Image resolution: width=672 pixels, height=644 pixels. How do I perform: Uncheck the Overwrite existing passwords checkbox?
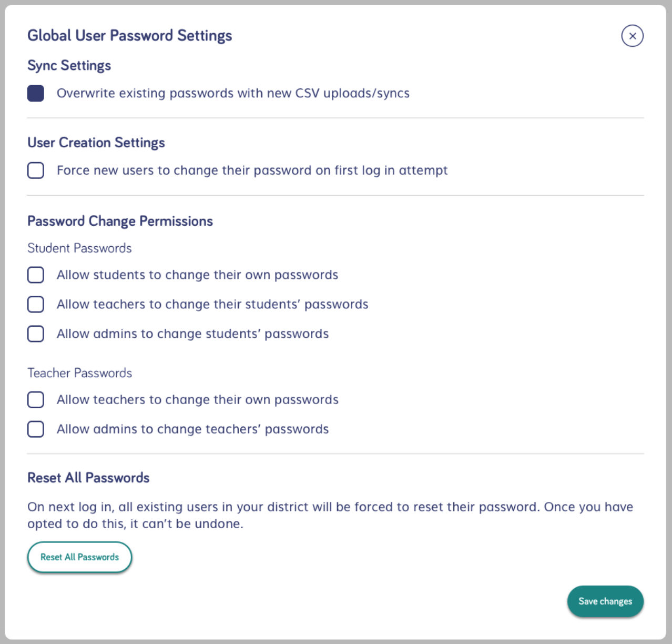pos(36,93)
